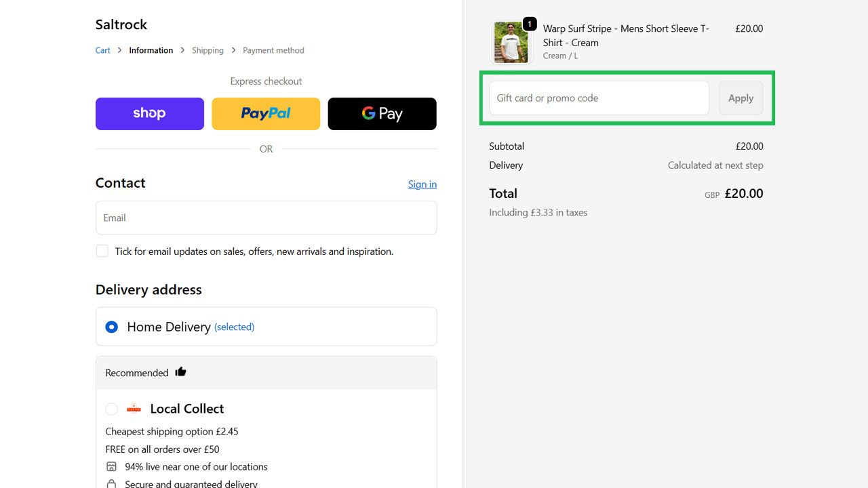Click the house icon near locations text

pos(111,466)
